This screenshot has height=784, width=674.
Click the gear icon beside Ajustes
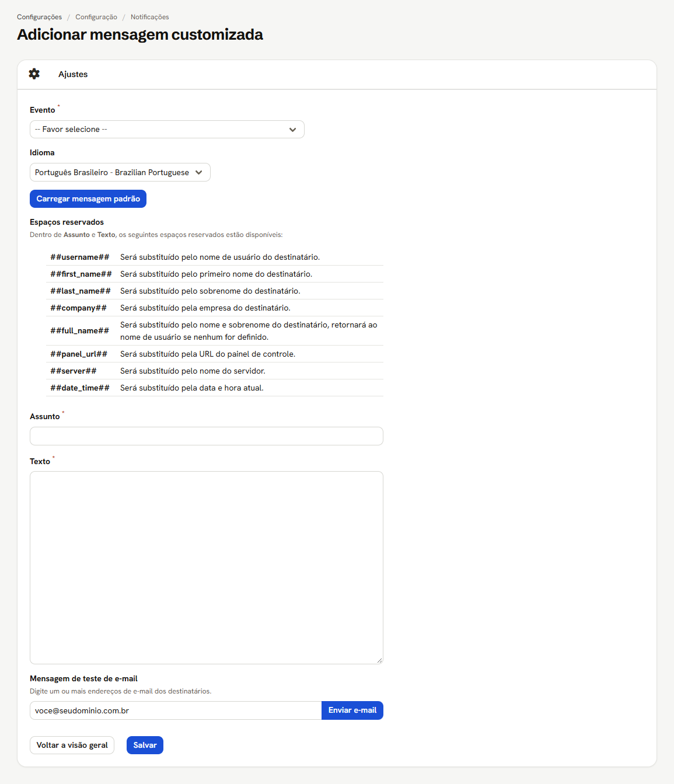click(34, 74)
